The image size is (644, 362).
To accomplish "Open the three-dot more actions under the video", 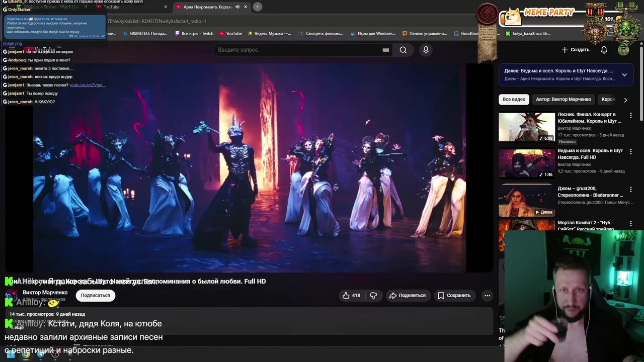I will coord(487,296).
